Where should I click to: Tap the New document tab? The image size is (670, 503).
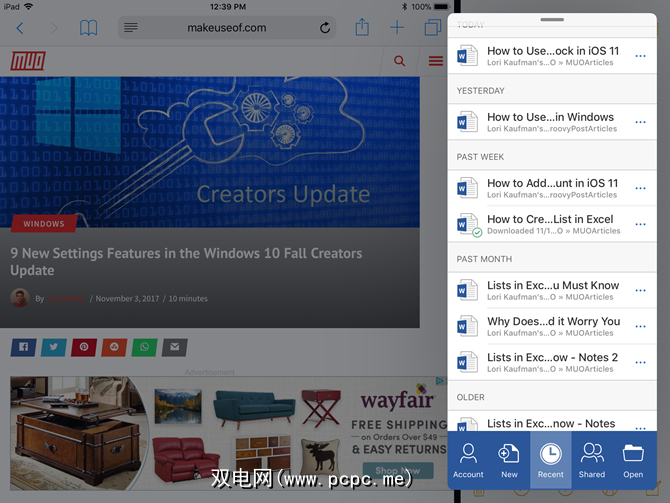click(x=509, y=459)
